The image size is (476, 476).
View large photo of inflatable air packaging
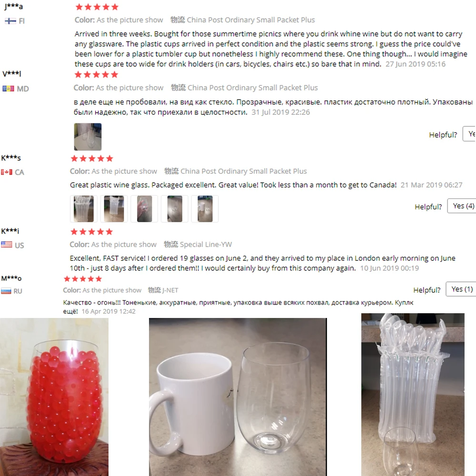pyautogui.click(x=413, y=394)
